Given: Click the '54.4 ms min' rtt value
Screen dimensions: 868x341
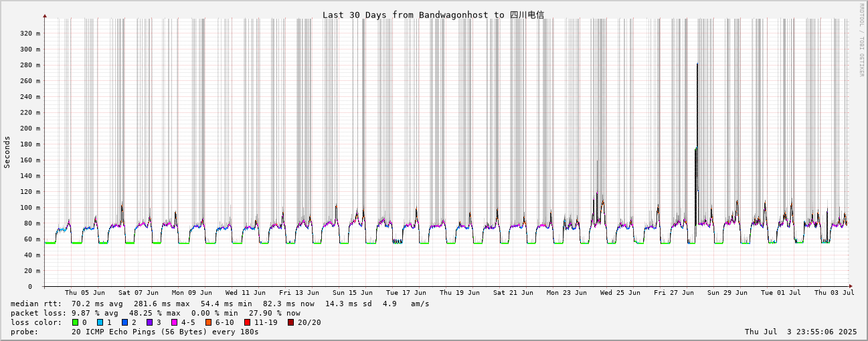Looking at the screenshot, I should tap(226, 304).
